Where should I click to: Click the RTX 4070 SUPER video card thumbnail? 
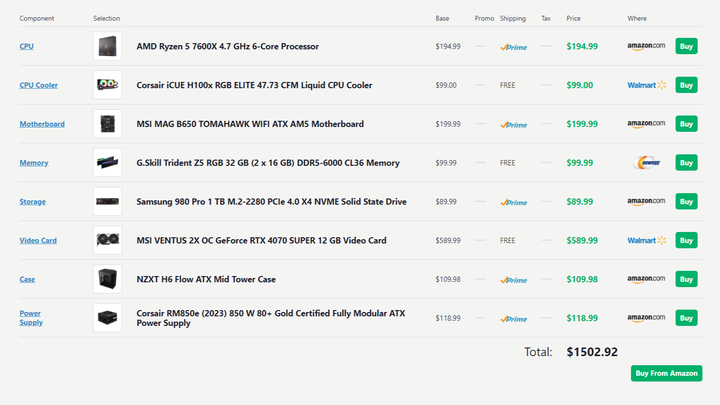[107, 240]
